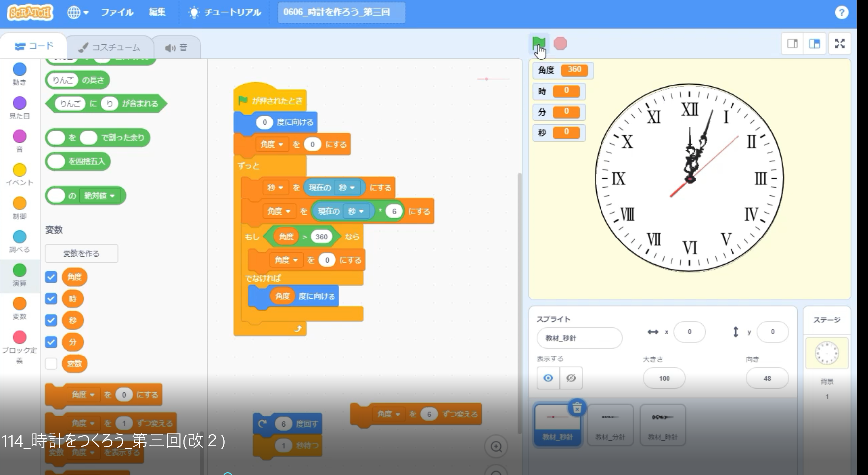
Task: Uncheck the 角度 variable checkbox
Action: tap(51, 277)
